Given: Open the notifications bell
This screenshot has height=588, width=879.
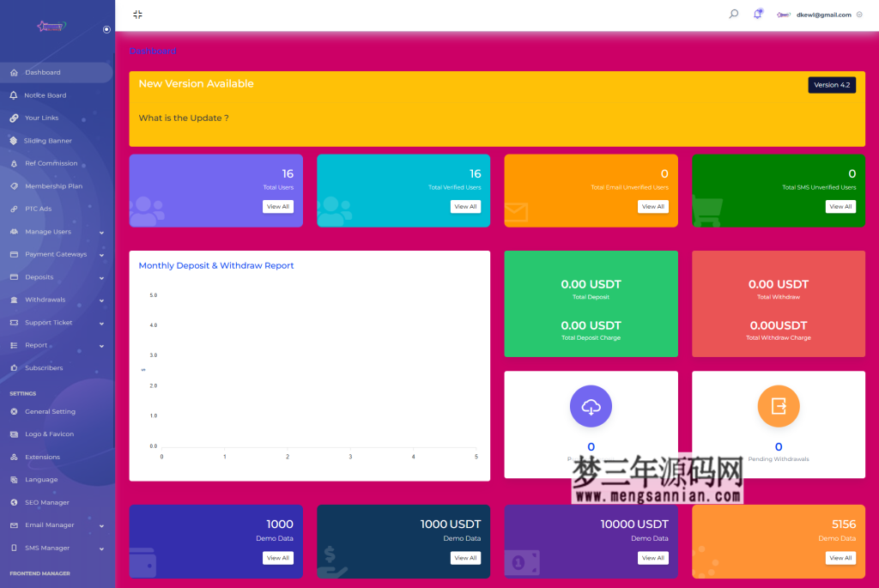Looking at the screenshot, I should pyautogui.click(x=757, y=14).
